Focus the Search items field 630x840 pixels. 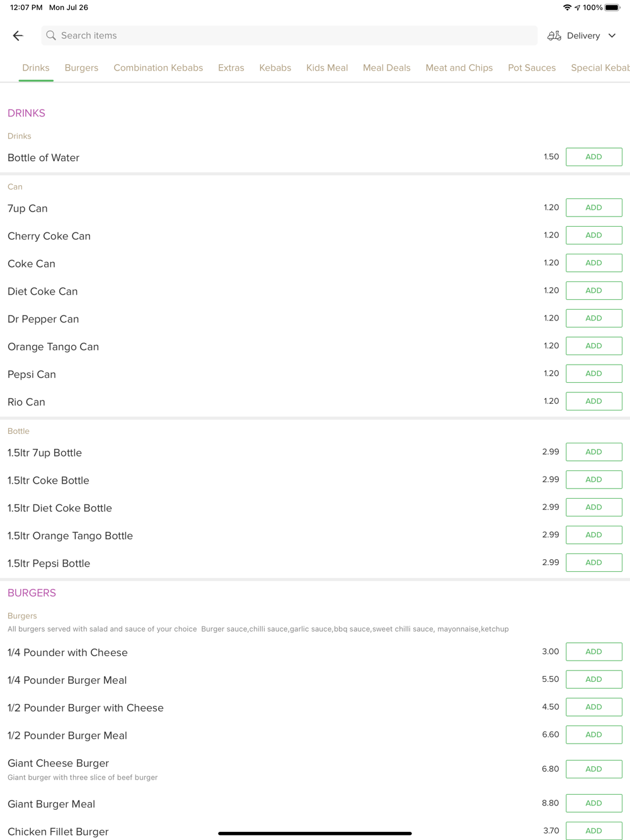point(289,36)
